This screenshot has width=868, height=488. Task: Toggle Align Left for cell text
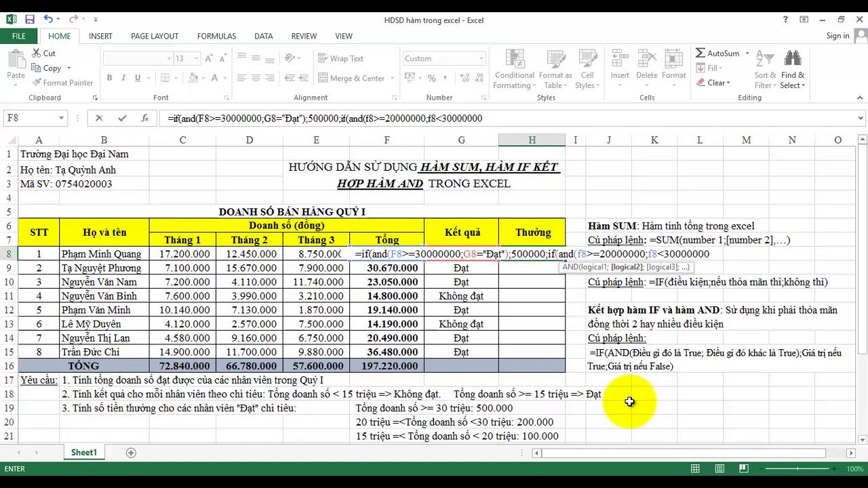tap(241, 78)
